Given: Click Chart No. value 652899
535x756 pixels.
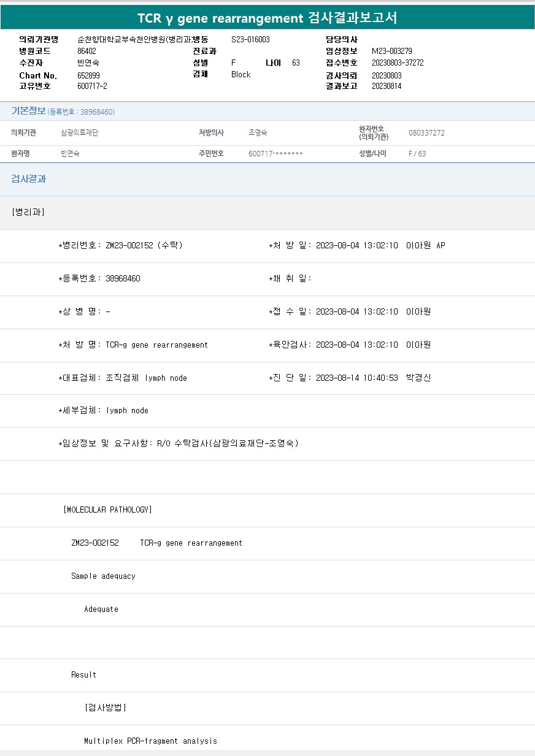Looking at the screenshot, I should 88,75.
